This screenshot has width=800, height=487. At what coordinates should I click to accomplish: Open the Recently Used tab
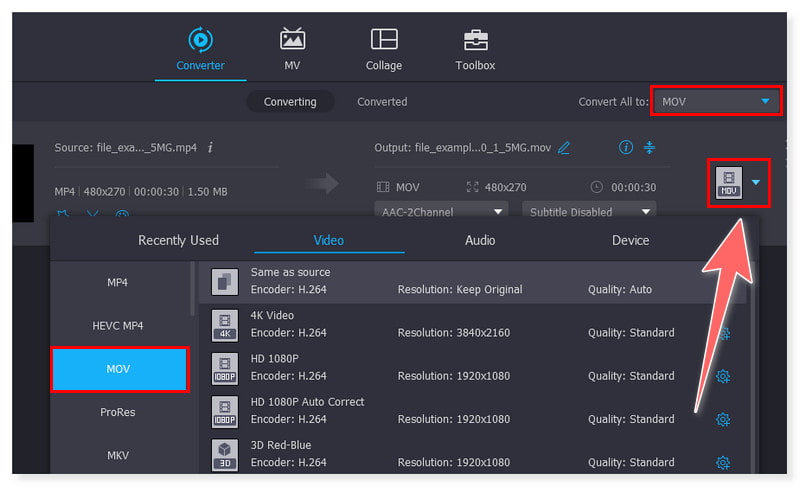(178, 240)
